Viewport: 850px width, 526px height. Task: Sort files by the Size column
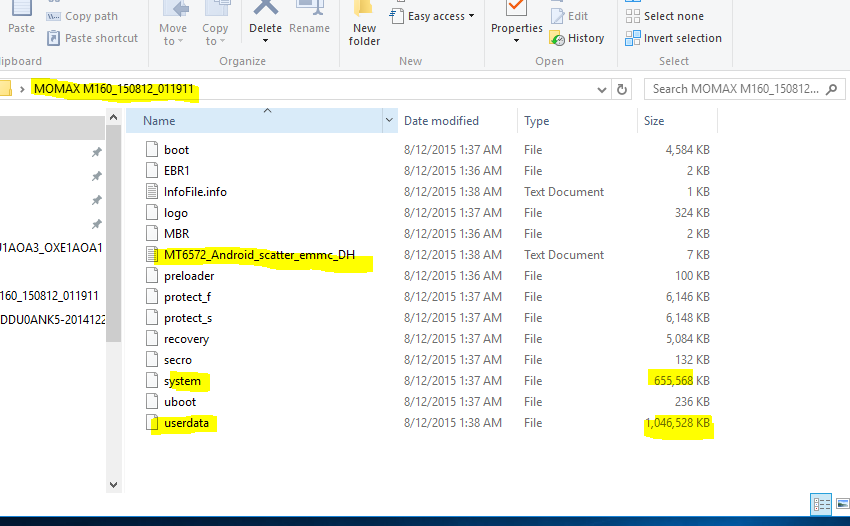click(x=677, y=121)
